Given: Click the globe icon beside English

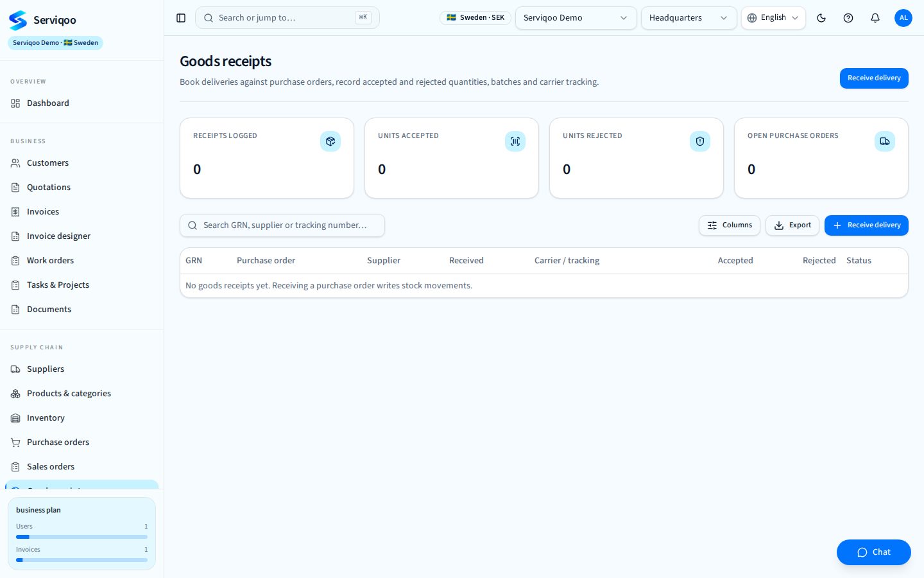Looking at the screenshot, I should 752,18.
